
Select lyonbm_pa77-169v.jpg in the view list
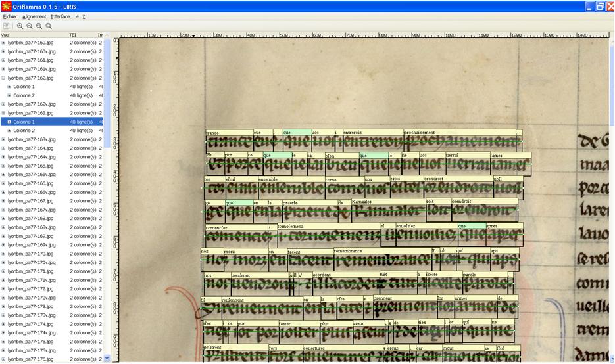(32, 245)
